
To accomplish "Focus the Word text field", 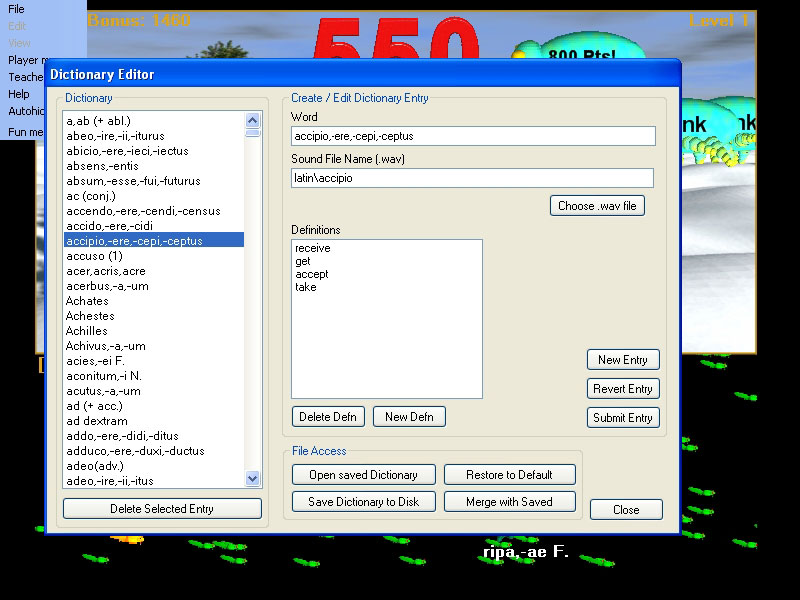I will click(473, 136).
